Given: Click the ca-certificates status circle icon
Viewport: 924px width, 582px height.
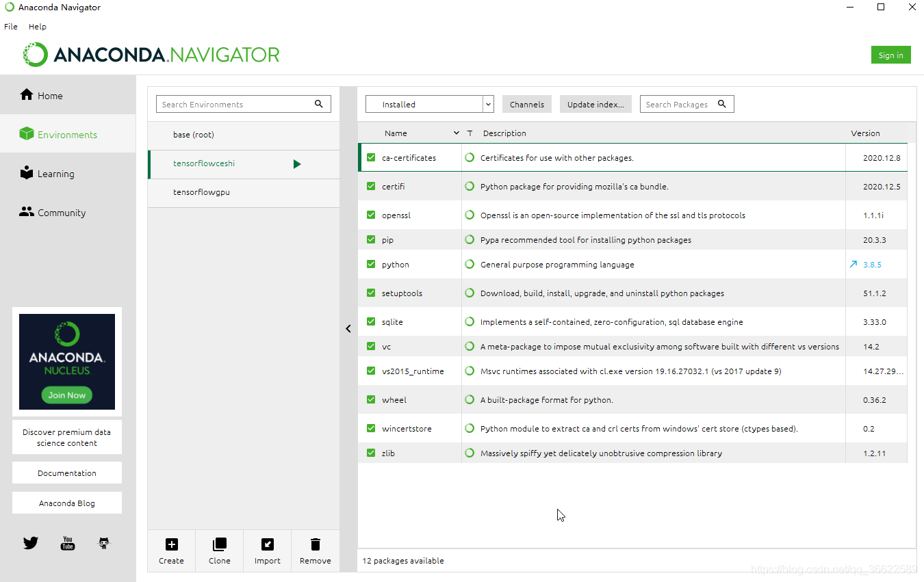Looking at the screenshot, I should 470,158.
